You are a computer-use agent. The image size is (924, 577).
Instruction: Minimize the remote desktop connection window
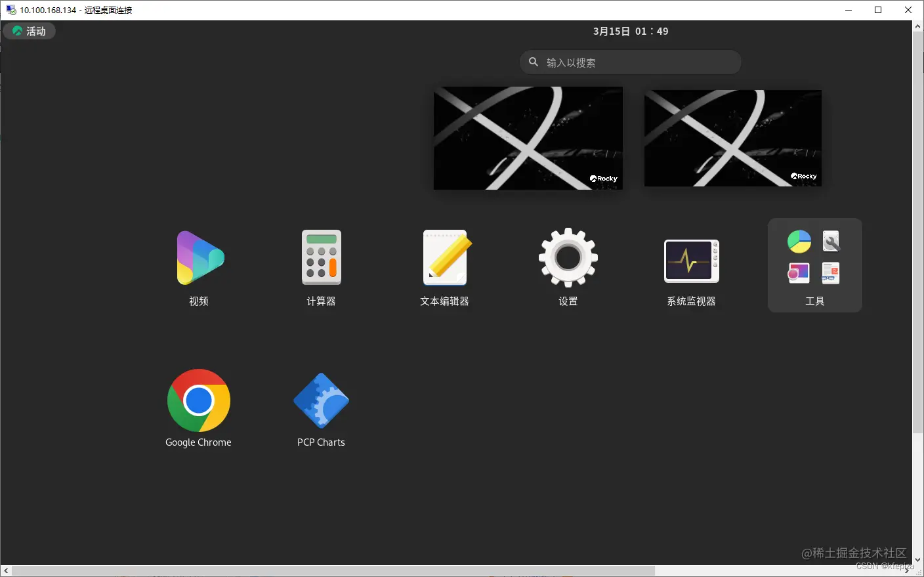(849, 10)
